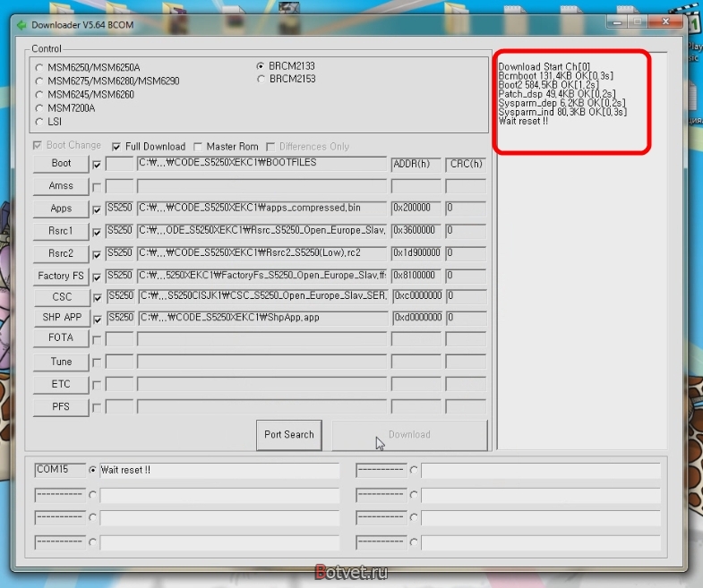Open the Factory FS file selector
This screenshot has width=703, height=588.
coord(61,276)
